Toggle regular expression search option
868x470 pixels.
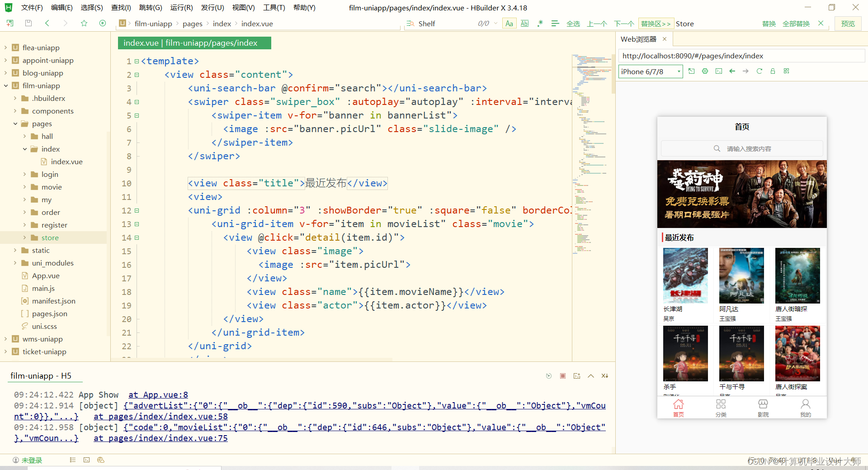pyautogui.click(x=540, y=24)
